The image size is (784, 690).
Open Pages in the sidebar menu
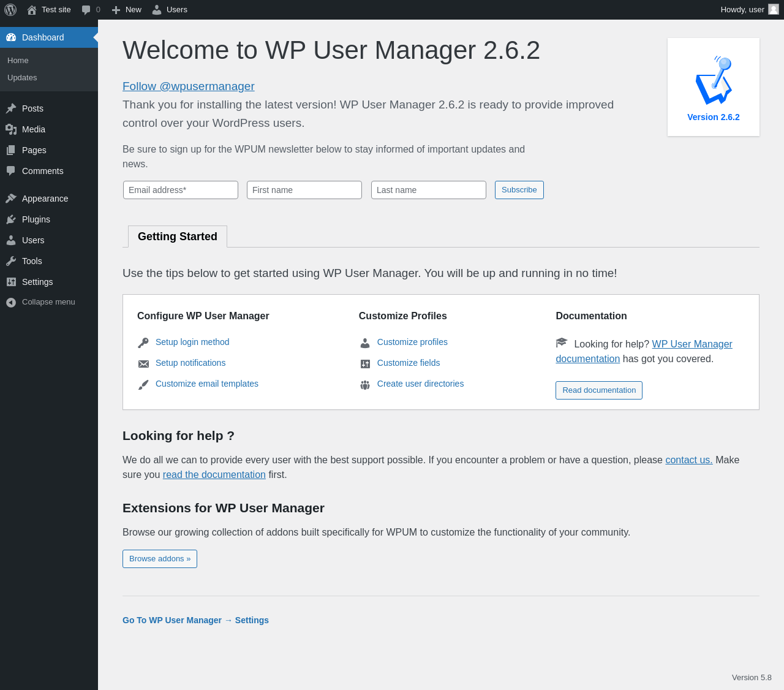pos(34,150)
